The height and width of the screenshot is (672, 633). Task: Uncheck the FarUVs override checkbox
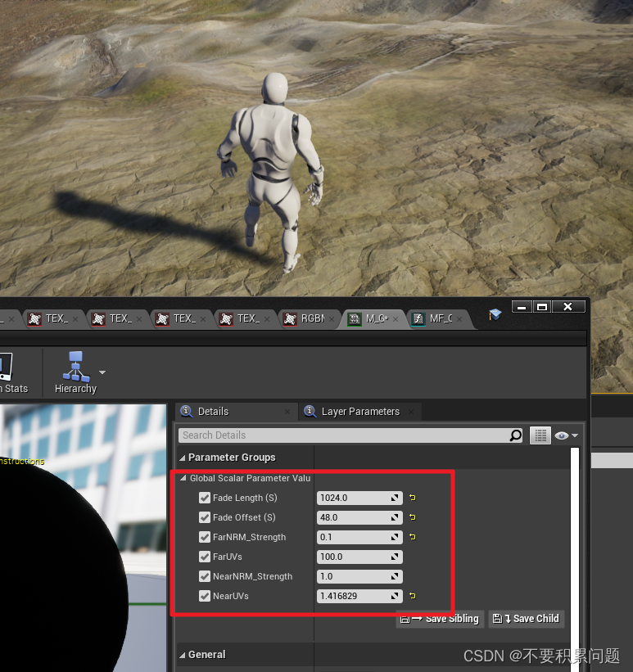coord(205,557)
